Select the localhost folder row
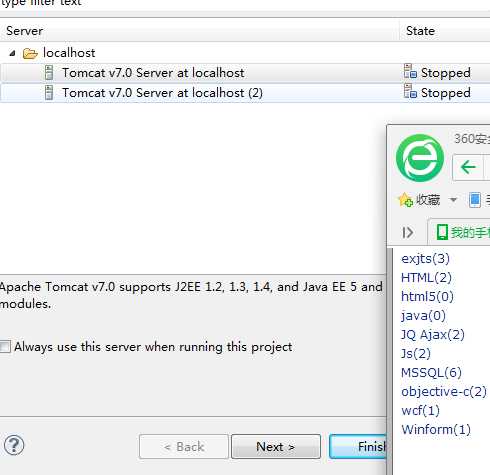Screen dimensions: 490x475 245,53
